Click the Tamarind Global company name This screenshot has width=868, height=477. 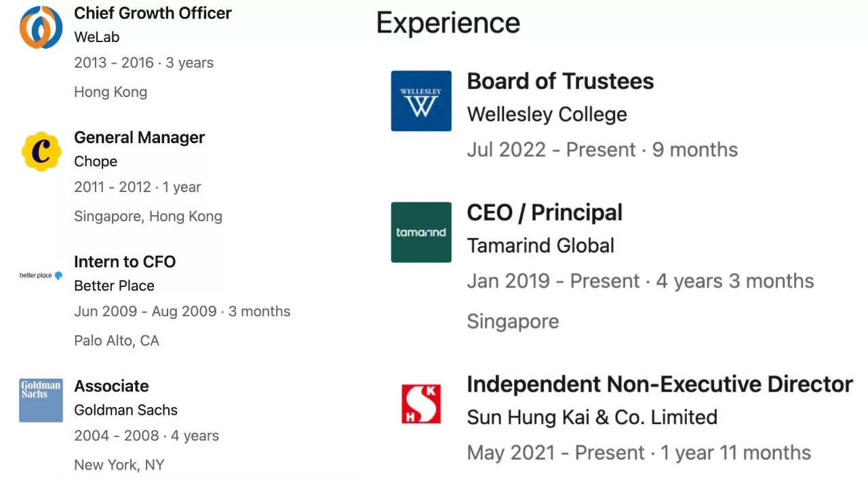tap(540, 245)
